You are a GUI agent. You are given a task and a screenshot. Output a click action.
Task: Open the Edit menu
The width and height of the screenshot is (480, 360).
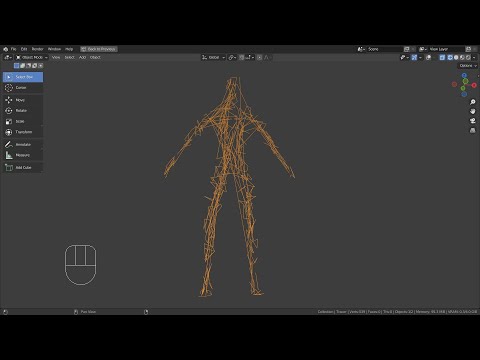pos(24,49)
